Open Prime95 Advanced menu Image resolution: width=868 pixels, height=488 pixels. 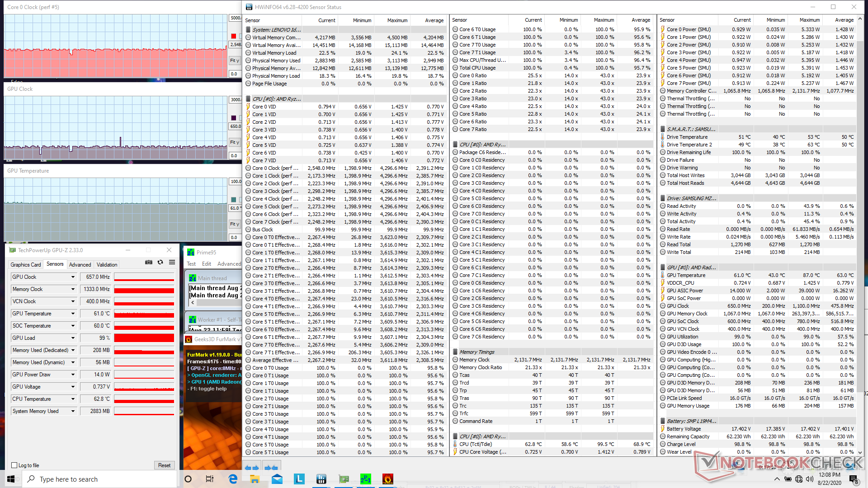click(x=229, y=264)
